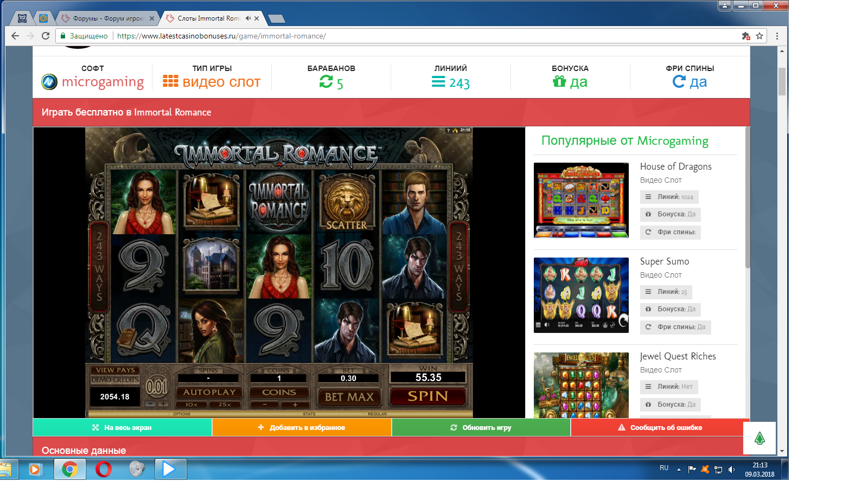Add game to favorites via Добавить в избранное

[302, 427]
